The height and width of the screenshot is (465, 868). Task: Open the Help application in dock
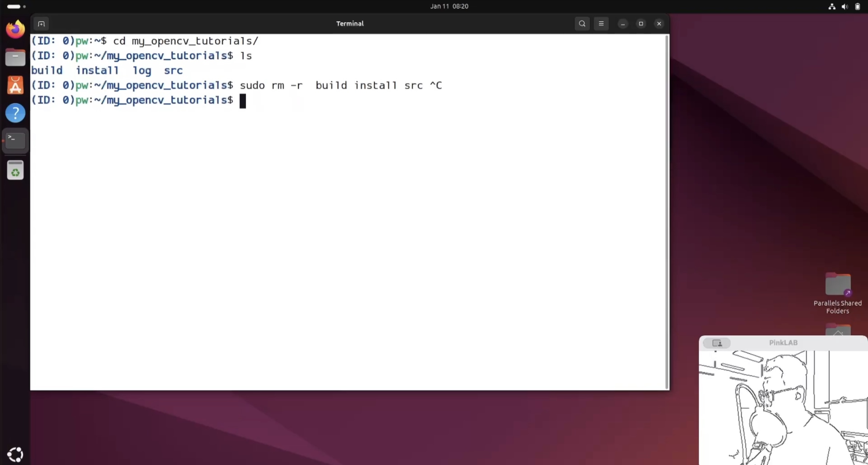[15, 113]
